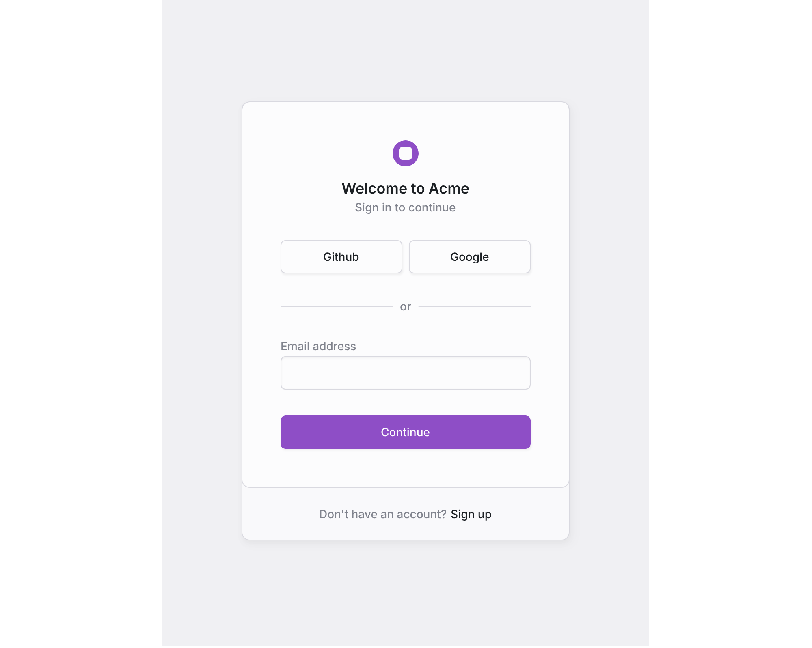Select Google as the sign-in provider
Viewport: 812px width, 648px height.
(469, 256)
